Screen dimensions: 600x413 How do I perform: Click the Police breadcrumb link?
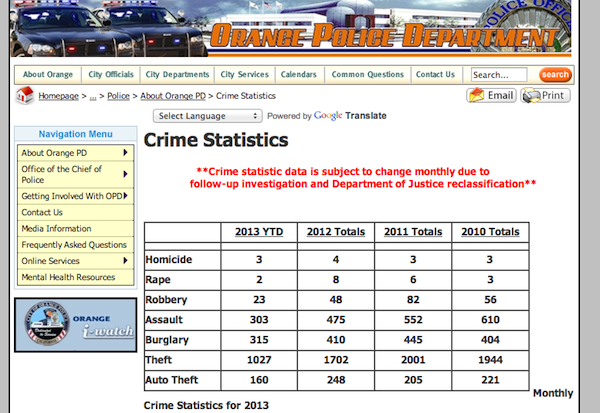tap(118, 95)
